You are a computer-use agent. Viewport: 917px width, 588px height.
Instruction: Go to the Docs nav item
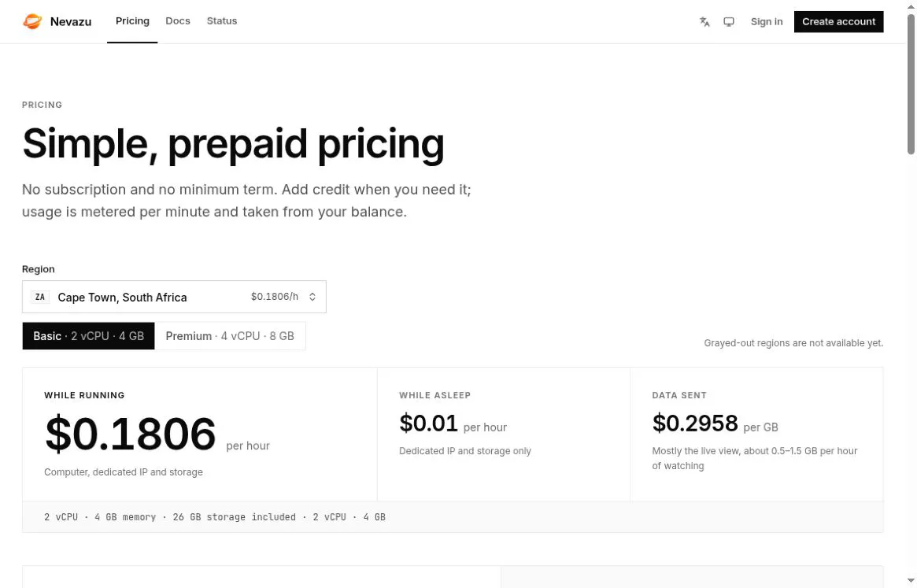pos(178,21)
